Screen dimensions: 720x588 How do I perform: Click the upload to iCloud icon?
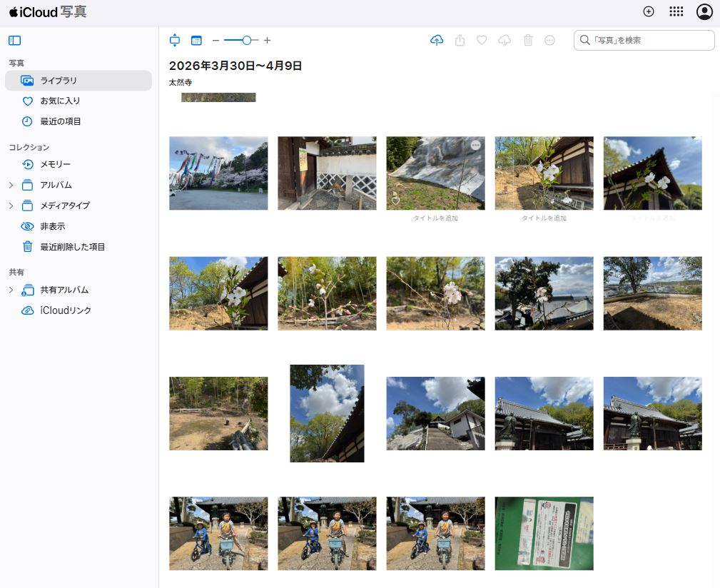(x=437, y=41)
